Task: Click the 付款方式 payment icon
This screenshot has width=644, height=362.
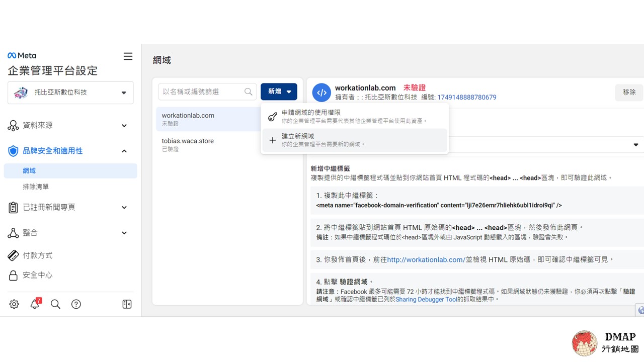Action: (13, 255)
